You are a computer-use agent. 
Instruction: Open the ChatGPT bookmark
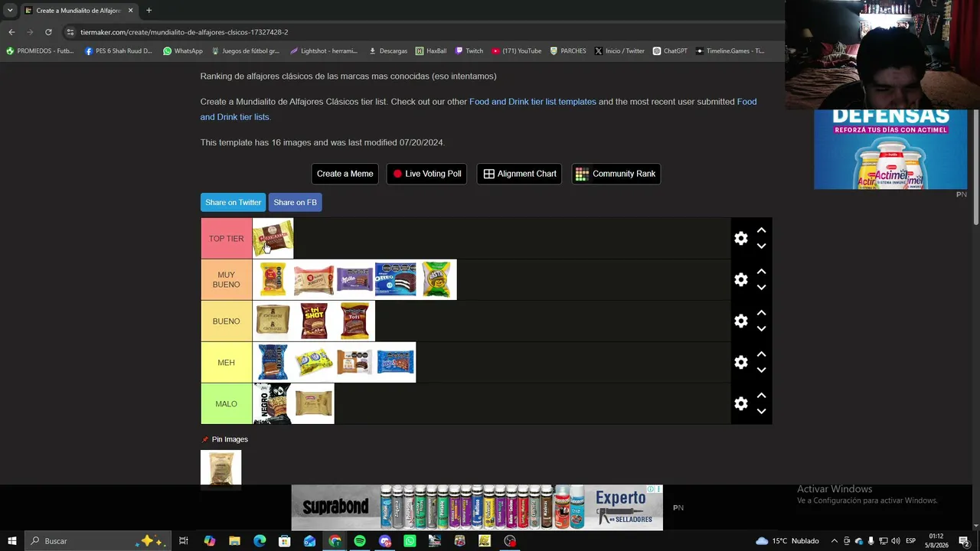click(670, 51)
